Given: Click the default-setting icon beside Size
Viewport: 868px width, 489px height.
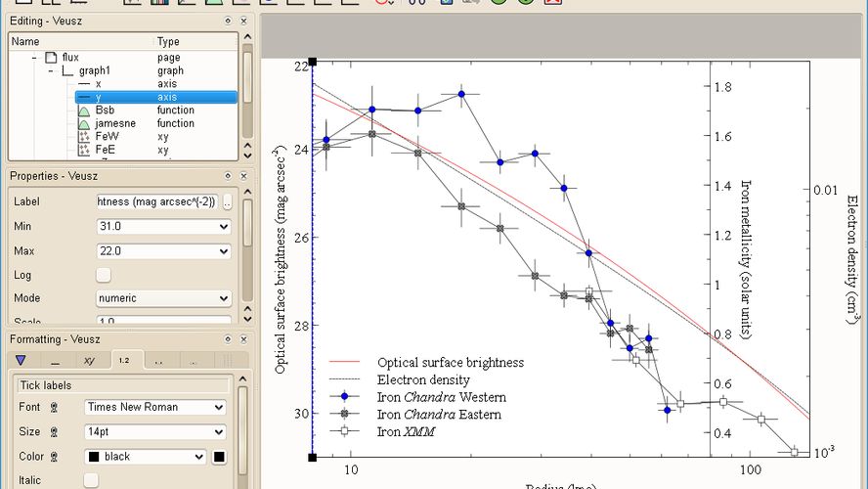Looking at the screenshot, I should [x=55, y=432].
